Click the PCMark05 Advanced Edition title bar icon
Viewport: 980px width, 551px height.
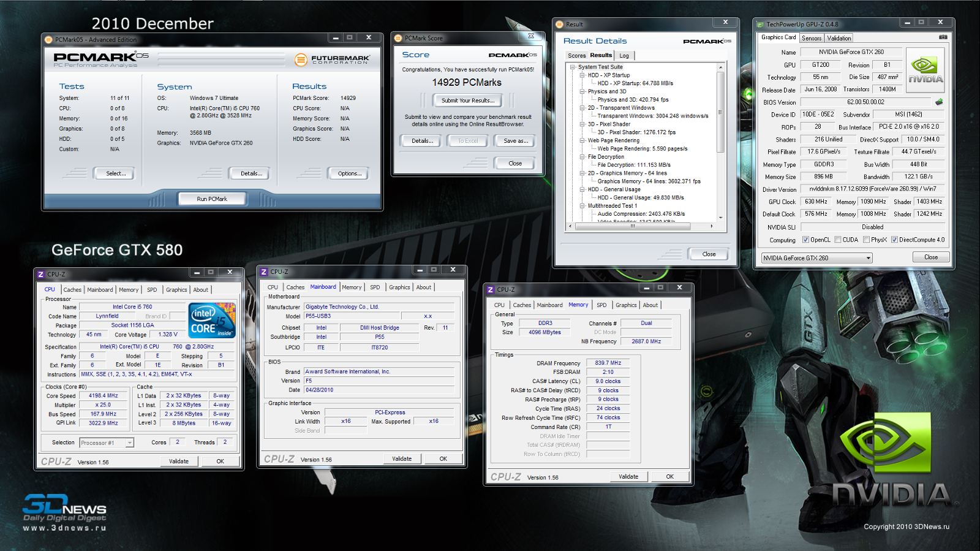(48, 40)
